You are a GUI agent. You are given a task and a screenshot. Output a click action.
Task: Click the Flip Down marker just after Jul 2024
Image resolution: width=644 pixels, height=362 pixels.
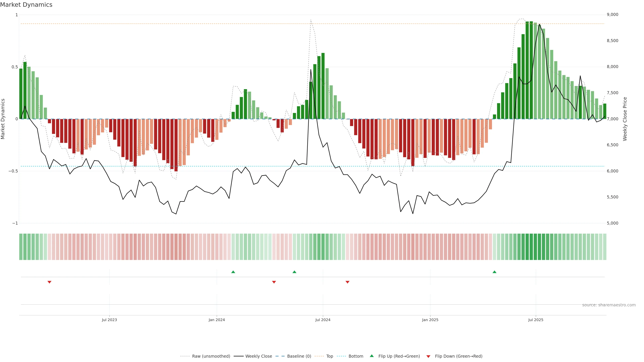347,282
